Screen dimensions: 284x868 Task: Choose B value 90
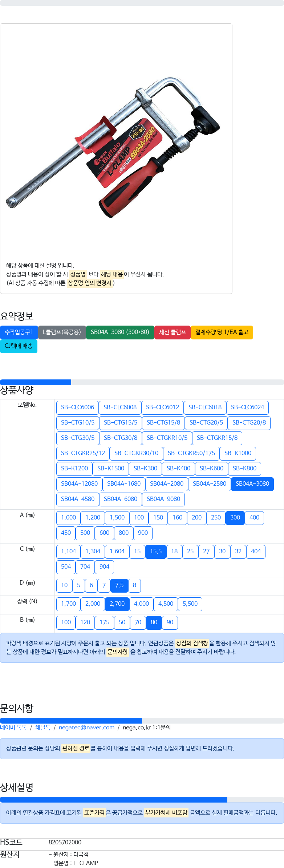tap(170, 622)
